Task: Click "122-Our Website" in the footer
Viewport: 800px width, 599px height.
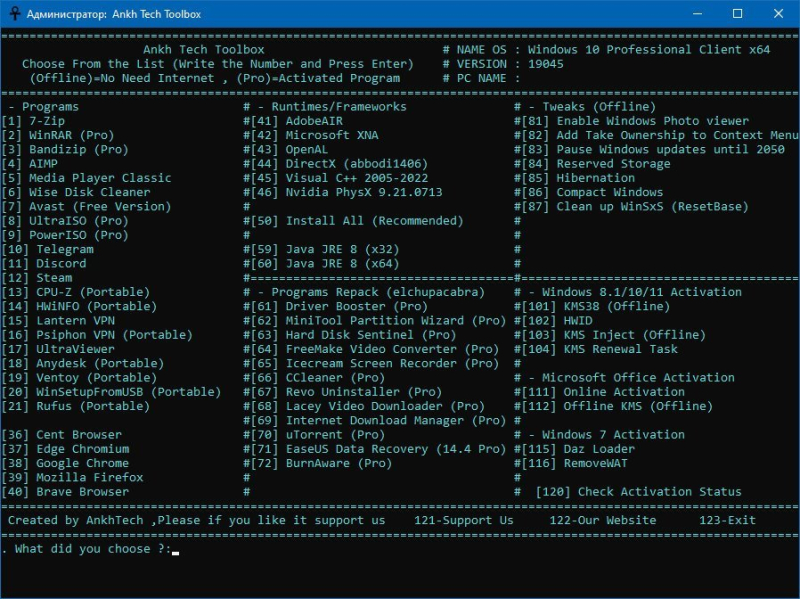Action: coord(603,520)
